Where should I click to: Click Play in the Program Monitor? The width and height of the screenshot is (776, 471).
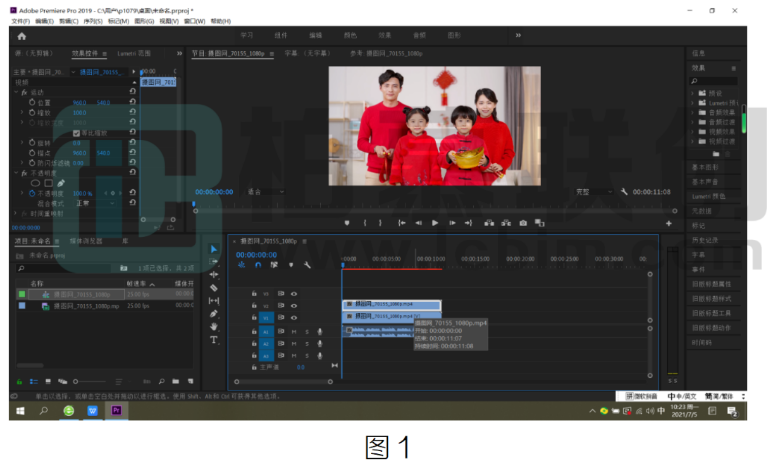435,223
